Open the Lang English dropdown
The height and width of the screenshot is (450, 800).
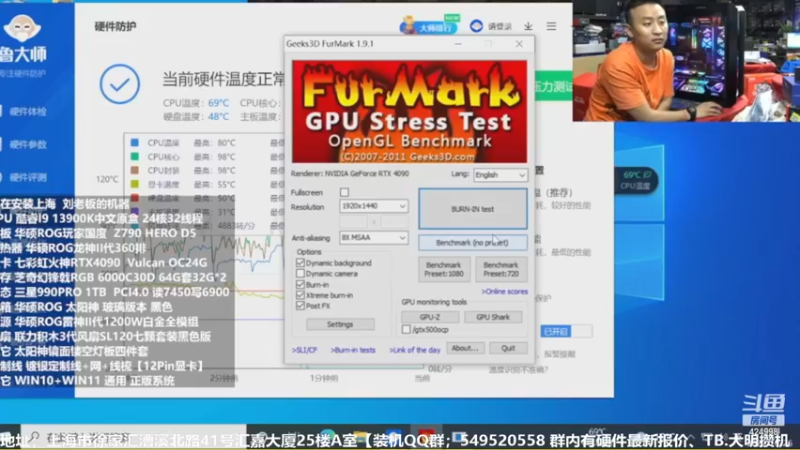click(501, 175)
